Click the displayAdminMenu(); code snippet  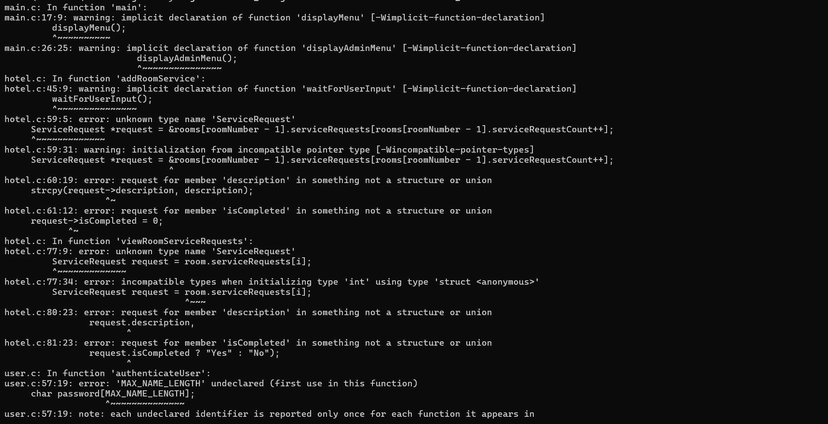tap(187, 59)
